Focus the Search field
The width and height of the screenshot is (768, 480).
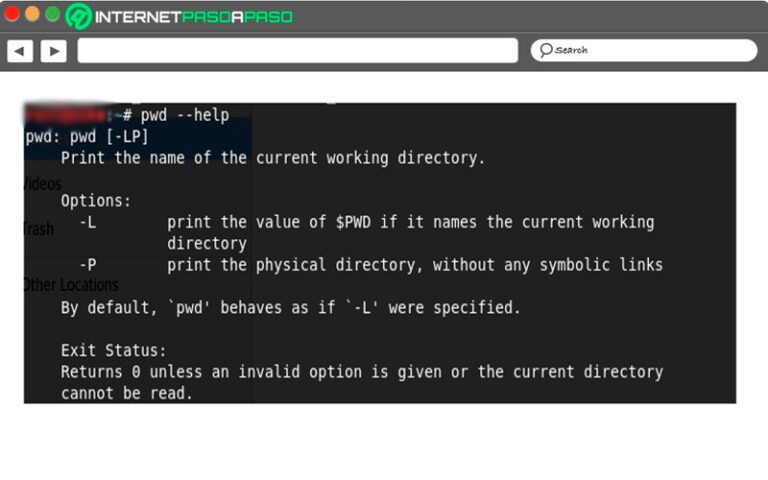[644, 50]
